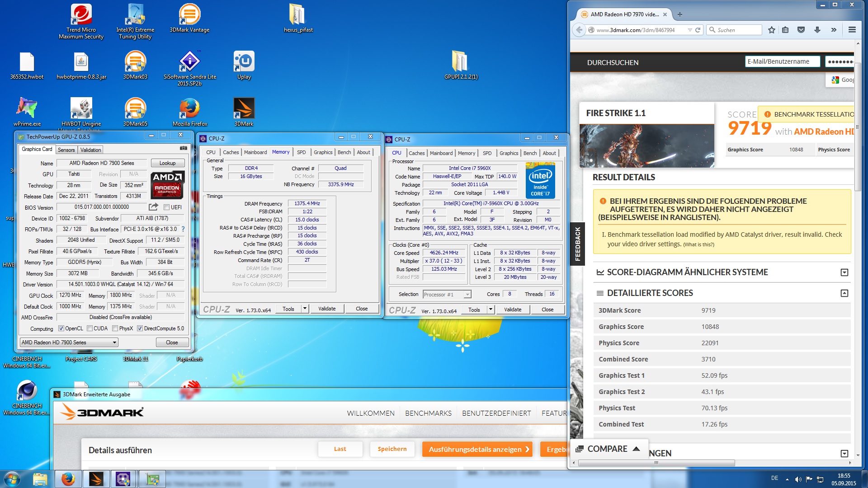The width and height of the screenshot is (868, 488).
Task: Launch hwbotprime-0.8.3.jar
Action: click(x=81, y=66)
